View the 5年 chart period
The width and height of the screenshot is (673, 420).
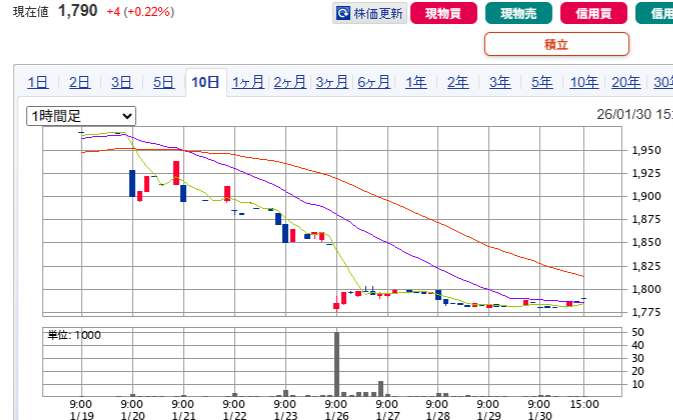(541, 83)
